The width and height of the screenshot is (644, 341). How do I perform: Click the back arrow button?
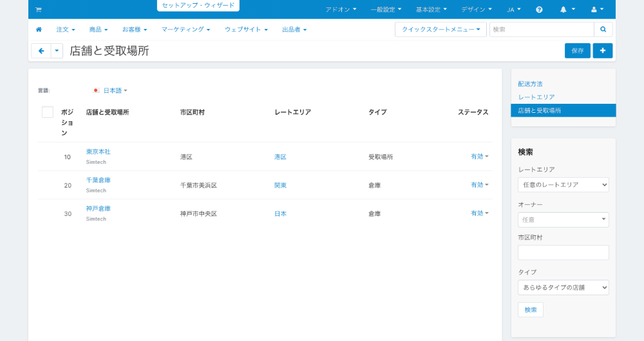(x=41, y=50)
